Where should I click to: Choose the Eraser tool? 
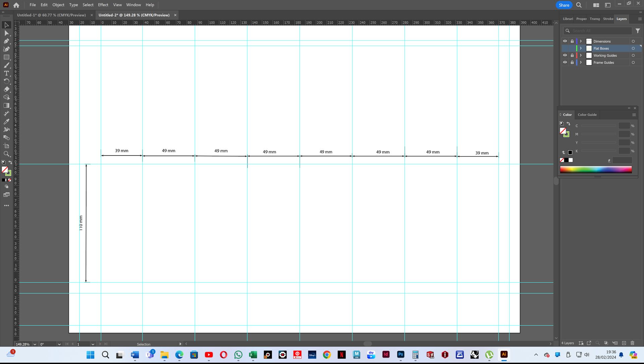[6, 89]
